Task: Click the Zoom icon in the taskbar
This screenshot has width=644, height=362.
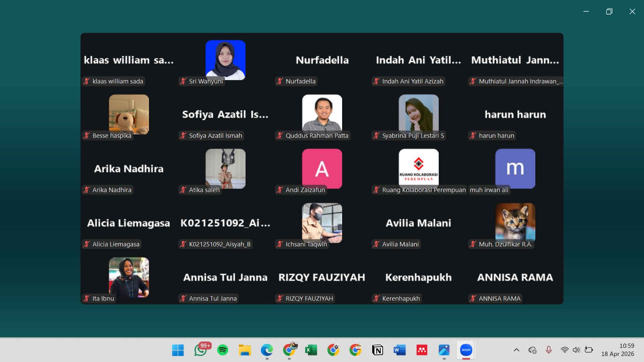Action: pos(466,350)
